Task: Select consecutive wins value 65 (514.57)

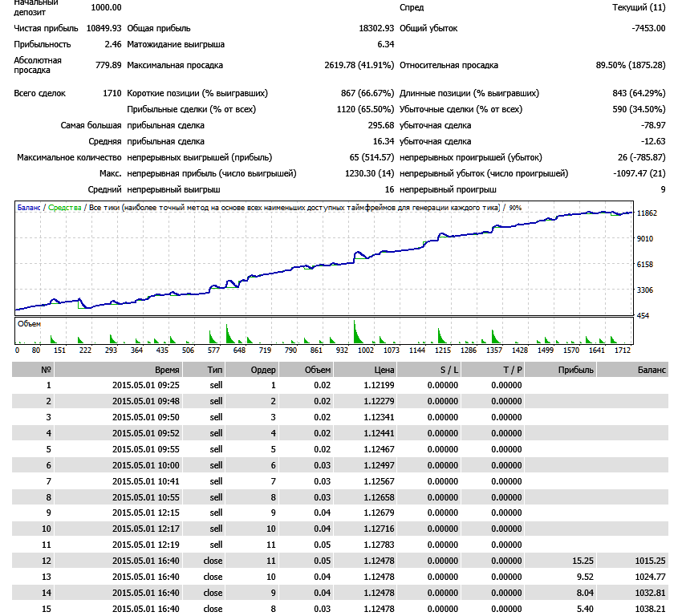Action: pyautogui.click(x=371, y=157)
